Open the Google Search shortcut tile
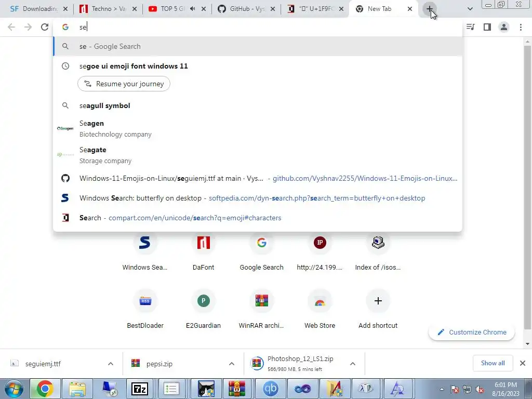 [x=262, y=251]
